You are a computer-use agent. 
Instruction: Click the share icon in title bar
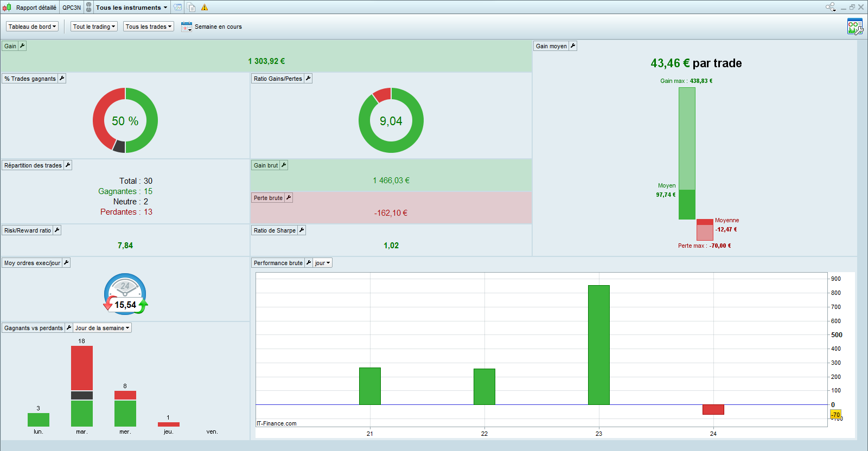pos(830,7)
